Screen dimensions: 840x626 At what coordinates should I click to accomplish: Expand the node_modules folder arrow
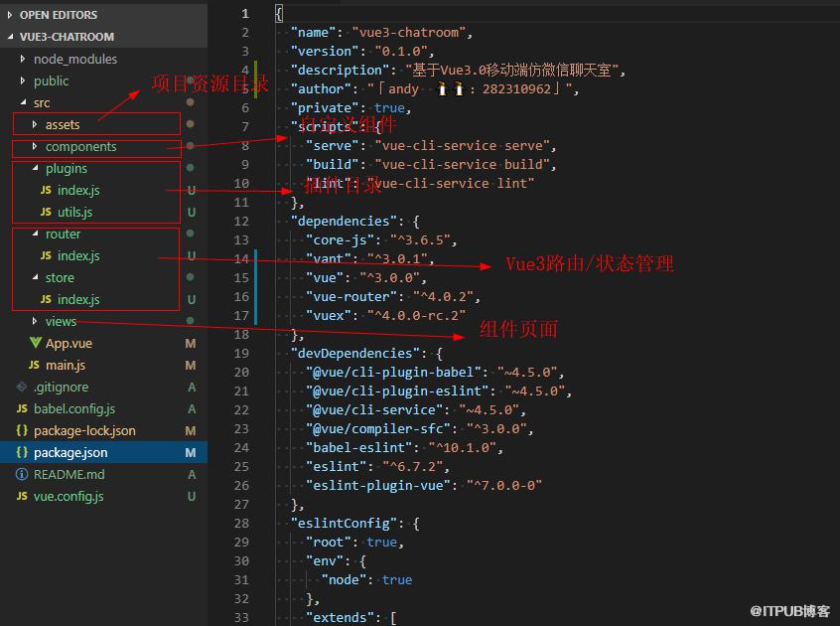[x=23, y=59]
